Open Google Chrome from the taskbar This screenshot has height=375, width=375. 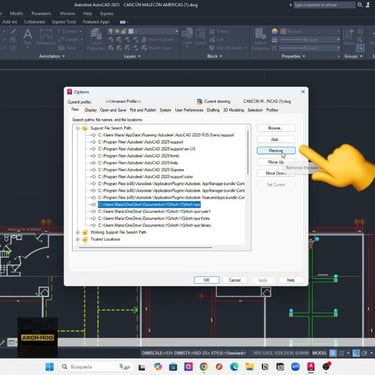(x=203, y=367)
